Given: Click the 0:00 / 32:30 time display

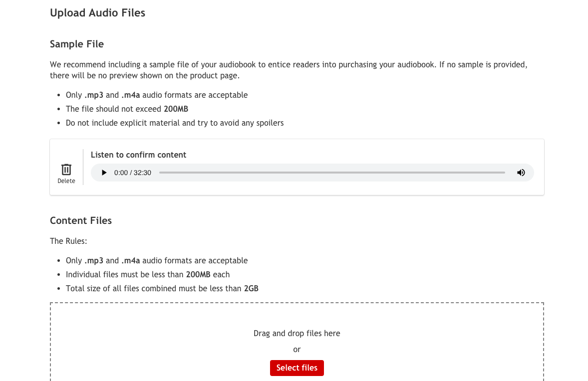Looking at the screenshot, I should coord(132,173).
